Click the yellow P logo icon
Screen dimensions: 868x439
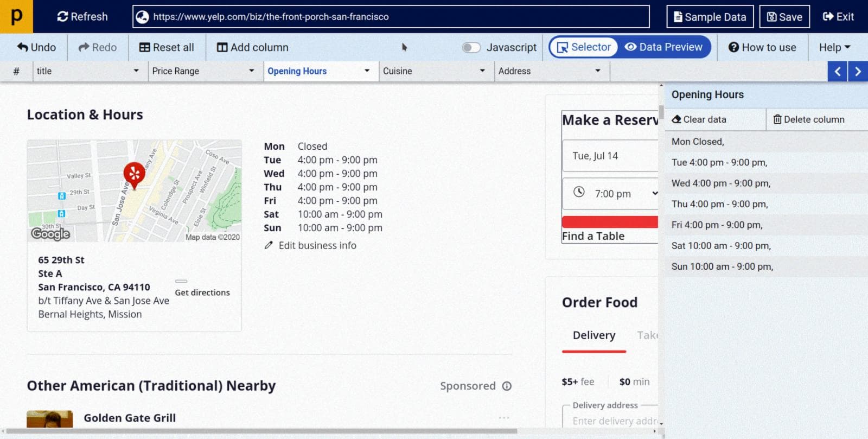[x=16, y=16]
